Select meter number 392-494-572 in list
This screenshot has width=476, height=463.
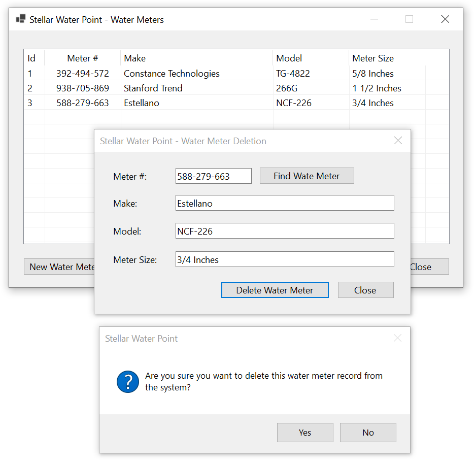tap(83, 73)
